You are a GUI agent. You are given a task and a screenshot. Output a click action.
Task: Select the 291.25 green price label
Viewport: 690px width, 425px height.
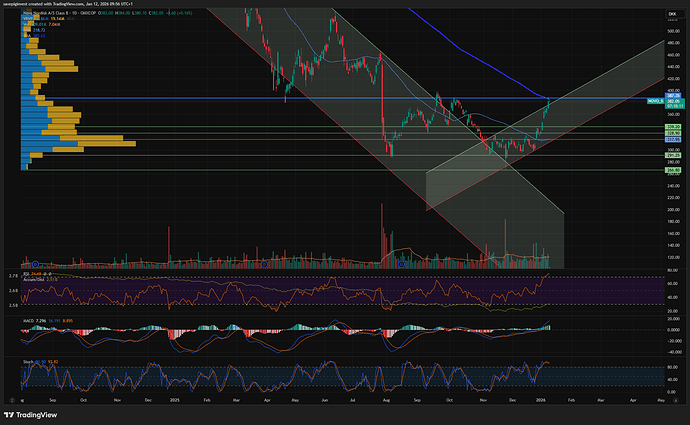[673, 156]
